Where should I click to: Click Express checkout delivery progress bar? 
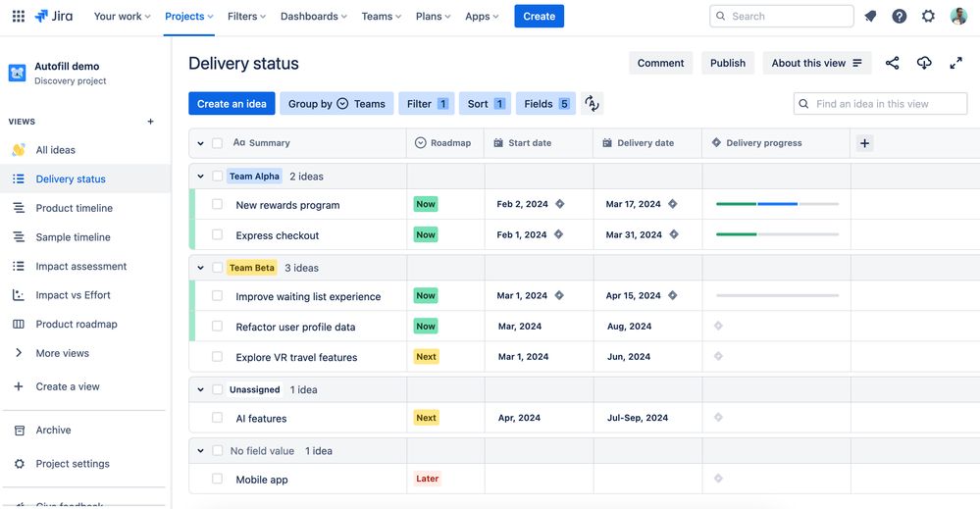click(777, 234)
